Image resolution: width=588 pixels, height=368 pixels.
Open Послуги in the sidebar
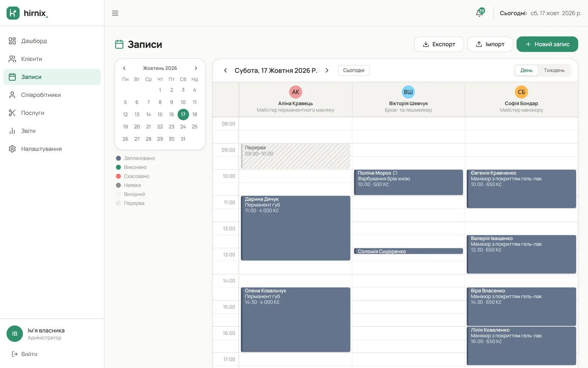pos(52,113)
